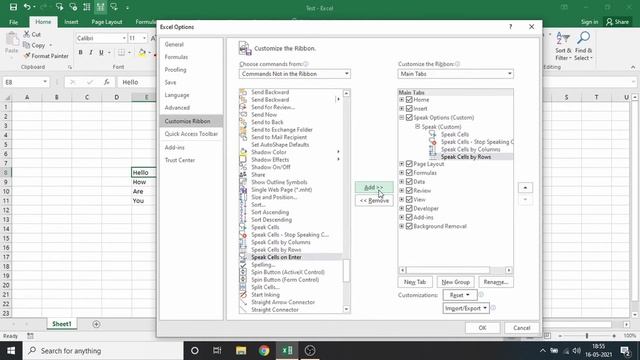Click the Cortana circle icon

(x=195, y=351)
